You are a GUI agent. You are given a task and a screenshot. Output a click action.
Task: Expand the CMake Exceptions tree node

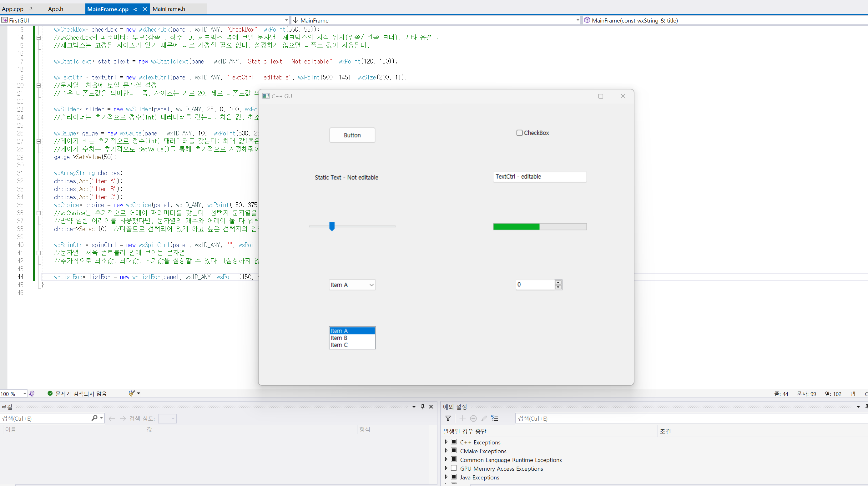pyautogui.click(x=446, y=451)
